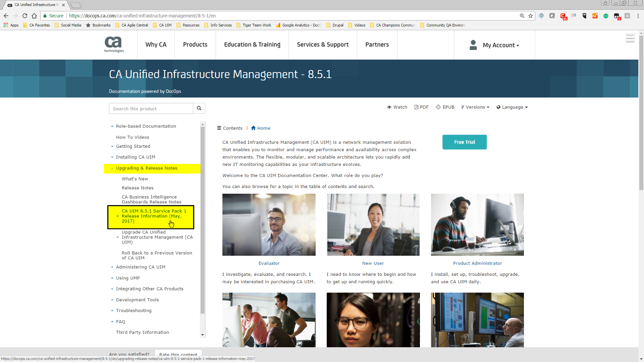Bookmark page with star icon
This screenshot has height=362, width=644.
point(530,16)
